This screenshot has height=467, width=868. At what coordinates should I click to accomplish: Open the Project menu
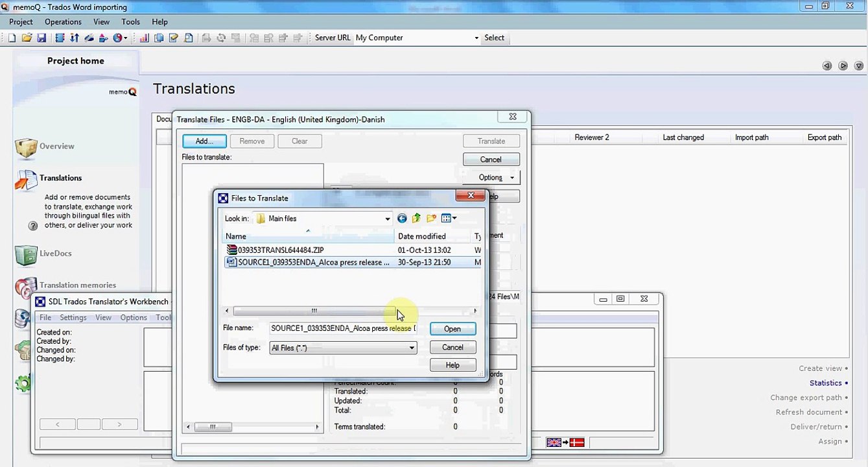21,21
